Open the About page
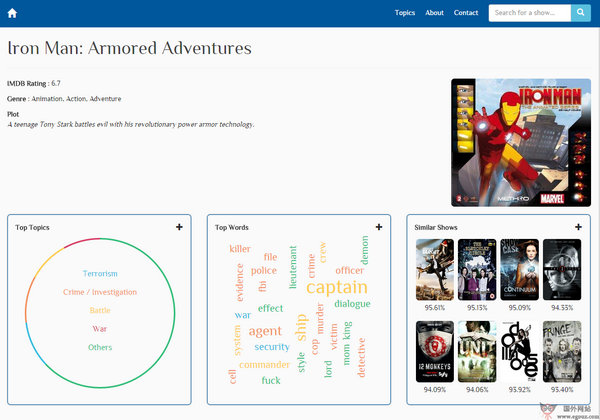600x420 pixels. [434, 13]
